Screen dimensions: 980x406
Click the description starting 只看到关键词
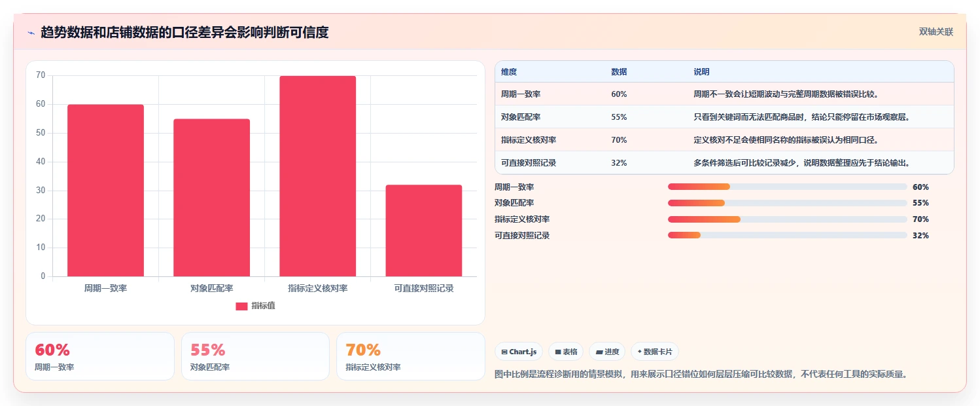click(x=802, y=117)
